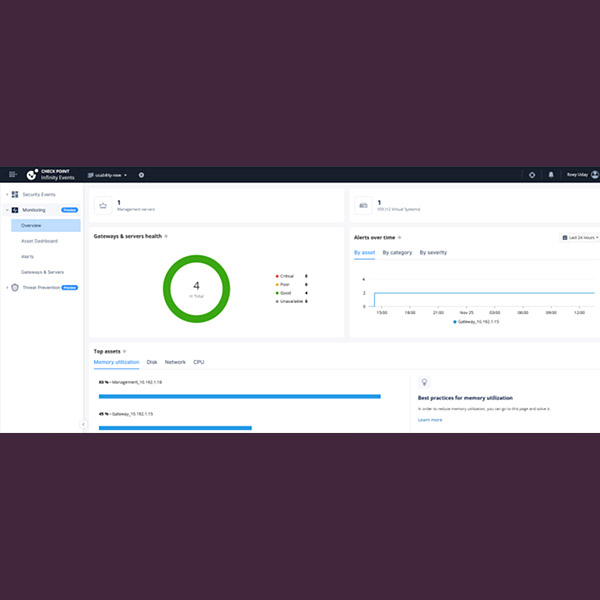Image resolution: width=600 pixels, height=600 pixels.
Task: Click the Poor legend entry
Action: (x=292, y=284)
